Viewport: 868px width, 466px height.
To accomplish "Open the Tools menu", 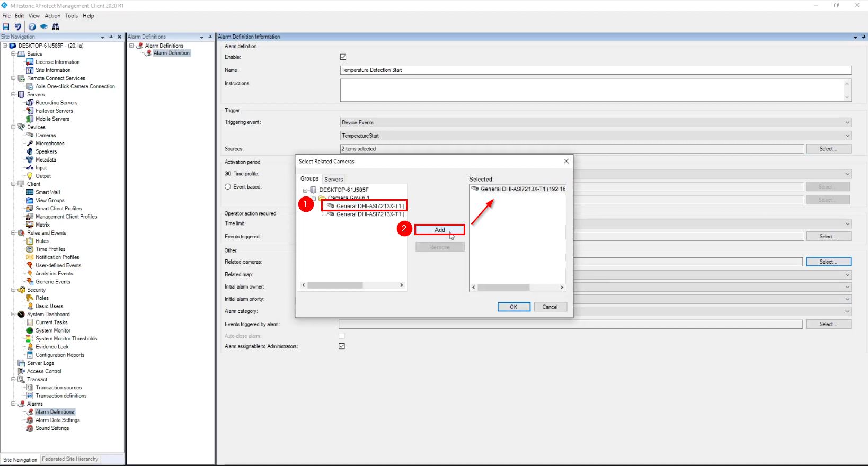I will tap(72, 16).
